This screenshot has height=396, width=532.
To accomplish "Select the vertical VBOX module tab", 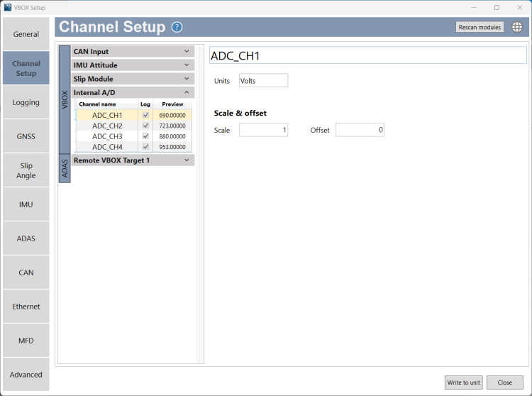I will point(65,99).
